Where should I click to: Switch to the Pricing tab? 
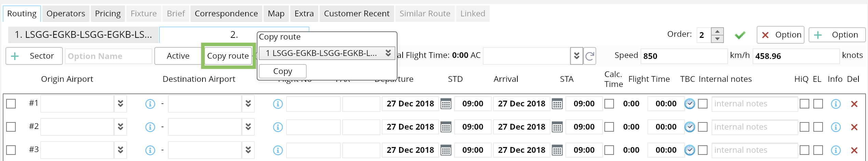(108, 14)
